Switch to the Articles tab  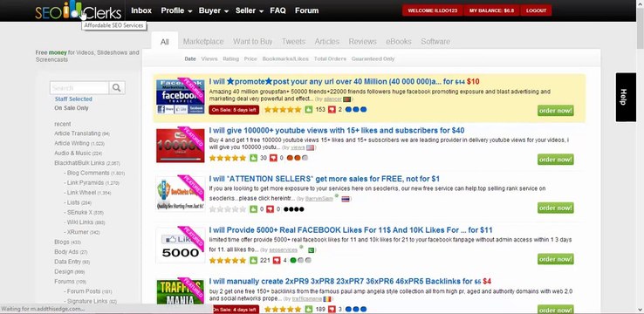click(327, 42)
